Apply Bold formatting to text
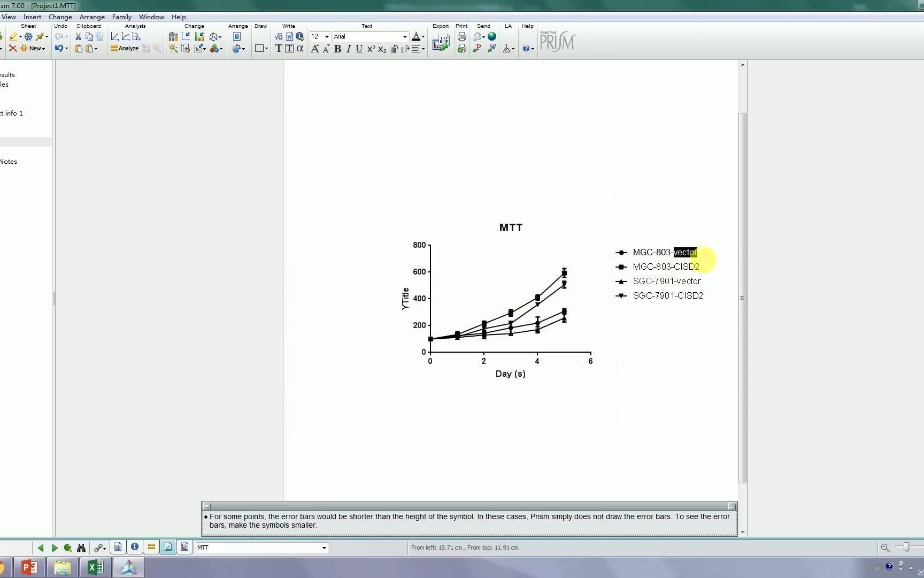924x578 pixels. click(337, 49)
